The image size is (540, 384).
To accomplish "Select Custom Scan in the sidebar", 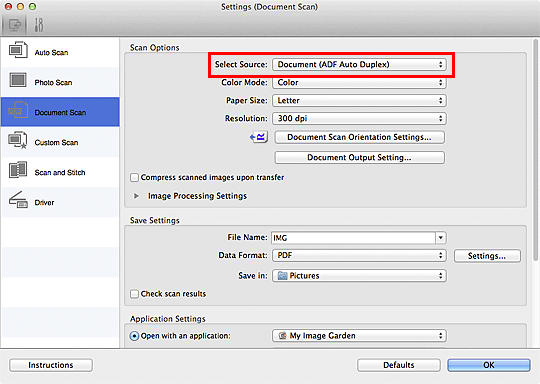I will (60, 142).
